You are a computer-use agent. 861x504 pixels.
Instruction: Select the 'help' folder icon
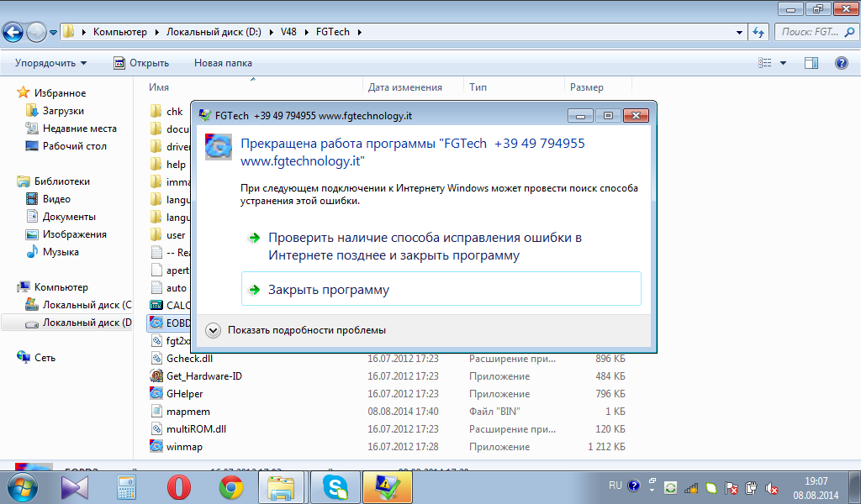pyautogui.click(x=156, y=164)
